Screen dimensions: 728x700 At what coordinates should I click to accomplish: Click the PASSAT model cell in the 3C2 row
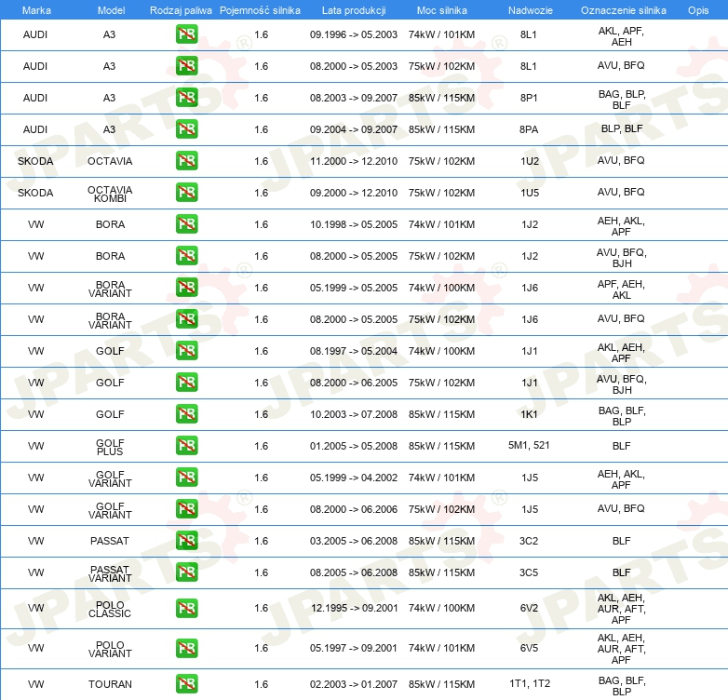(110, 541)
